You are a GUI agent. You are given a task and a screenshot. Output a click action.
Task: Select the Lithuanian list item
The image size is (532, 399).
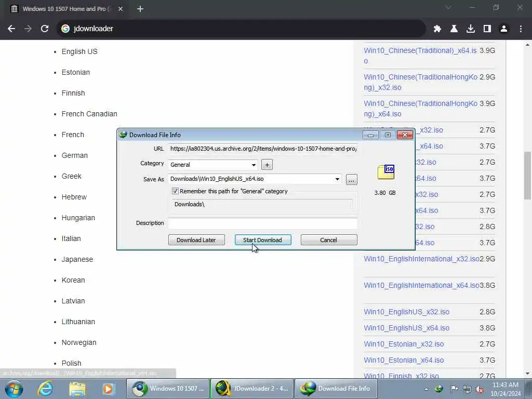point(78,322)
